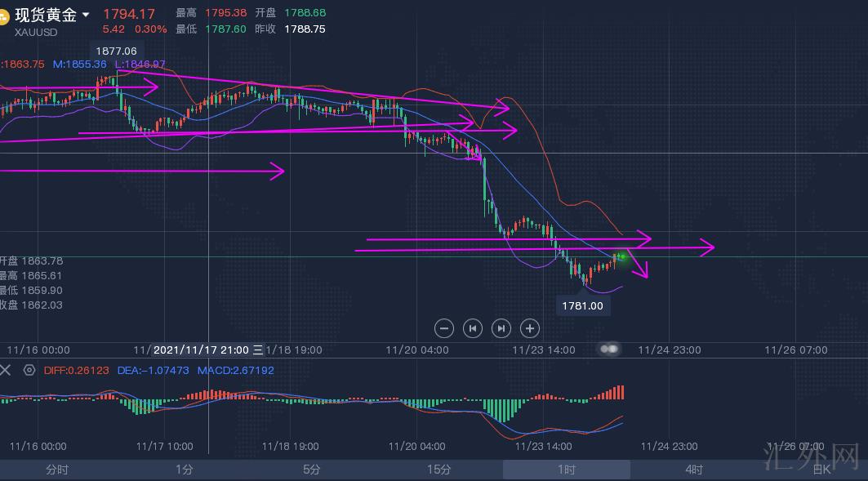Click the green latest-price marker dot
This screenshot has width=868, height=481.
(621, 256)
